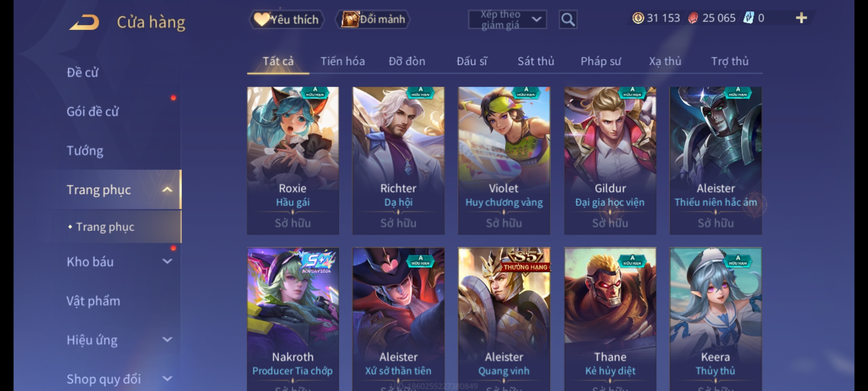Click the blue voucher currency icon
This screenshot has height=391, width=868.
(748, 18)
